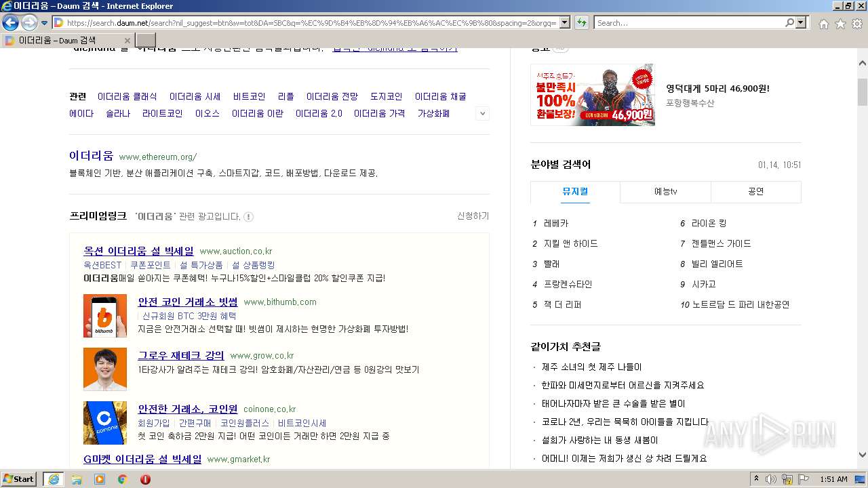Open the 그로우 재테크 강의 thumbnail image
The image size is (868, 488).
[105, 369]
